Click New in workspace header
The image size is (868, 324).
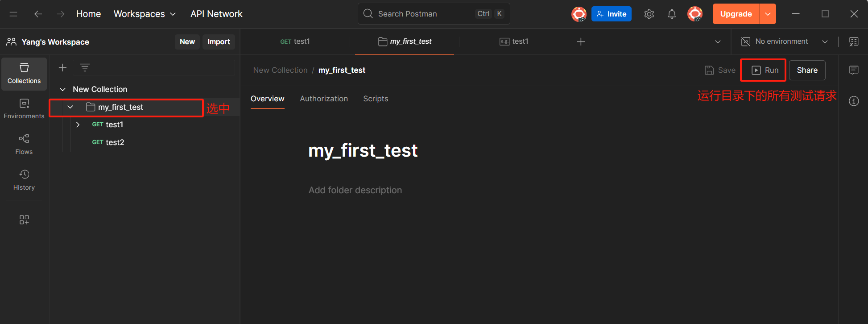(x=187, y=42)
